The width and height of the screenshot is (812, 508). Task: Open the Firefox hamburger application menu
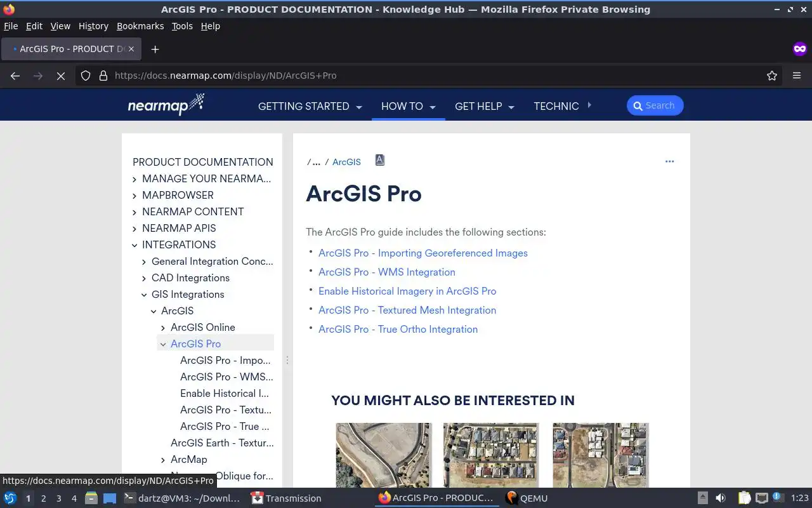(x=797, y=76)
